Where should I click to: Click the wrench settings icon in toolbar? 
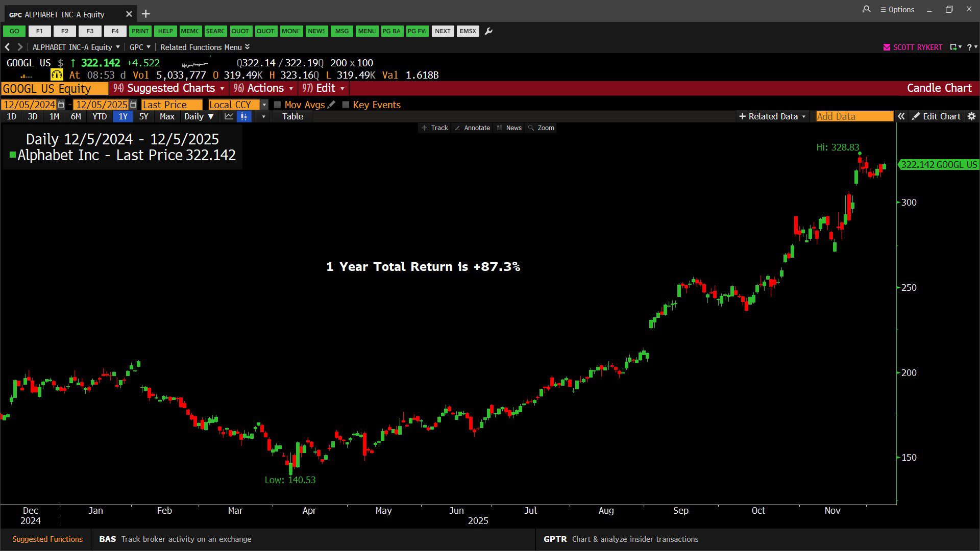coord(488,31)
